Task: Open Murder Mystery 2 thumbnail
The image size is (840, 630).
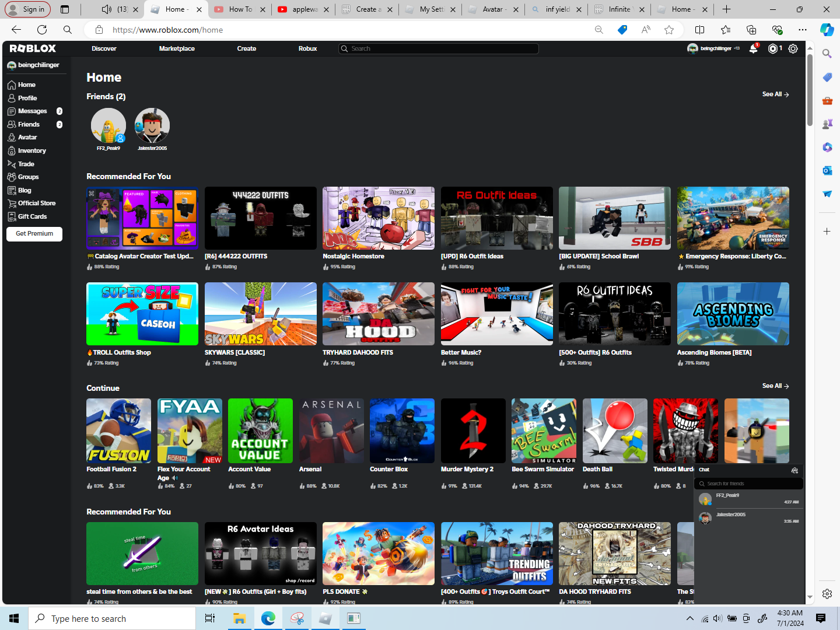Action: (473, 430)
